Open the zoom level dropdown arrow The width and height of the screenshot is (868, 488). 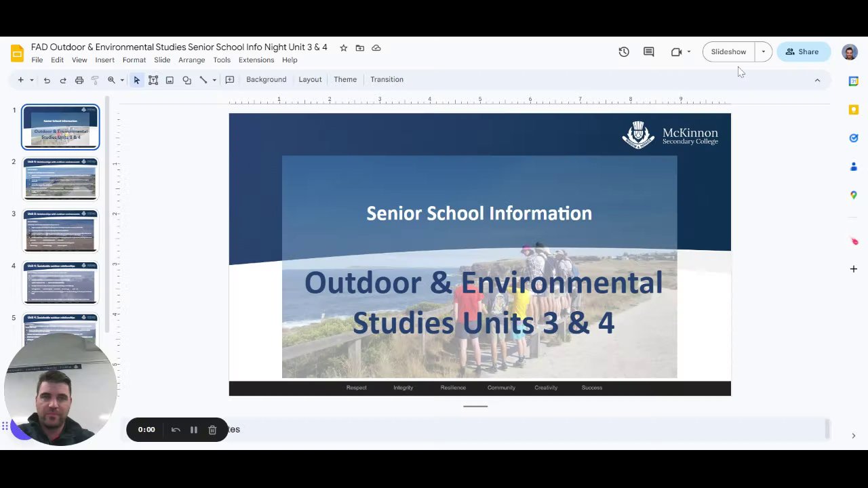[122, 80]
